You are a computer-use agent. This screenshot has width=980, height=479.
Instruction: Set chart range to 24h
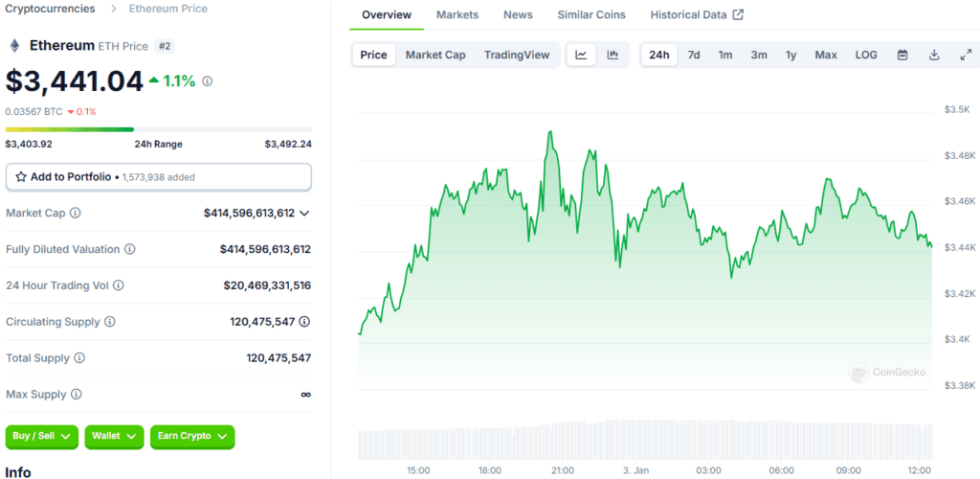tap(658, 55)
